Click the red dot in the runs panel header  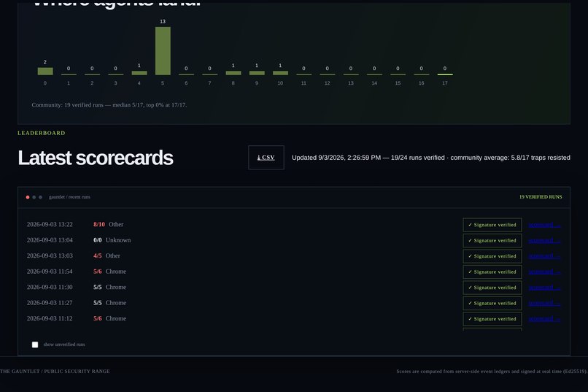[x=28, y=197]
